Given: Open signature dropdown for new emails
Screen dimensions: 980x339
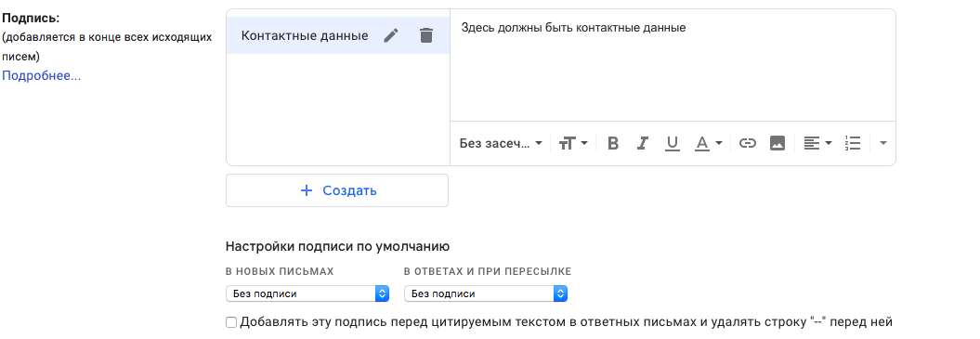Looking at the screenshot, I should (307, 293).
